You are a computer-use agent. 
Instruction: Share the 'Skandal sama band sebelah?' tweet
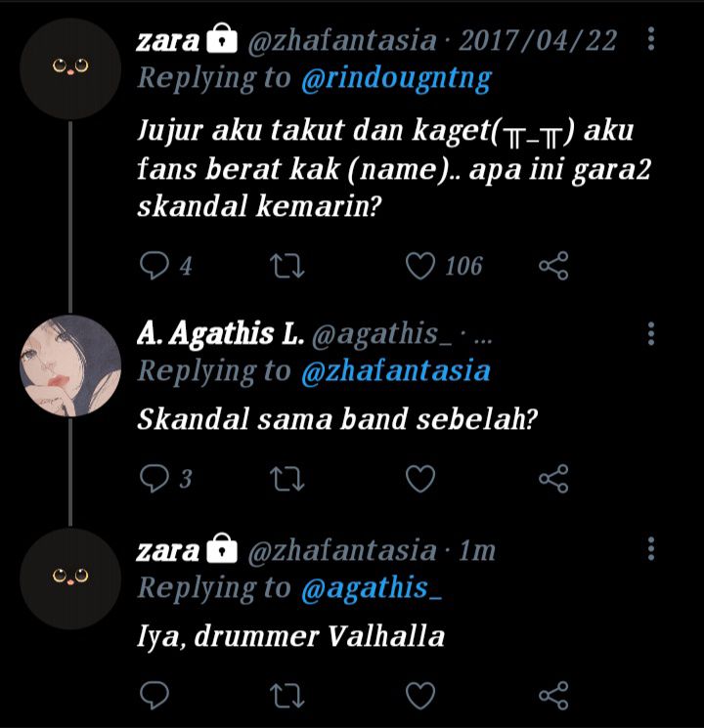[x=553, y=478]
